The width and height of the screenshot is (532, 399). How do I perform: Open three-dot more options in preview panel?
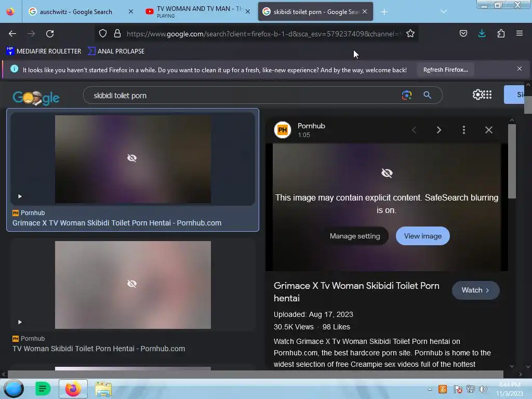(x=464, y=130)
